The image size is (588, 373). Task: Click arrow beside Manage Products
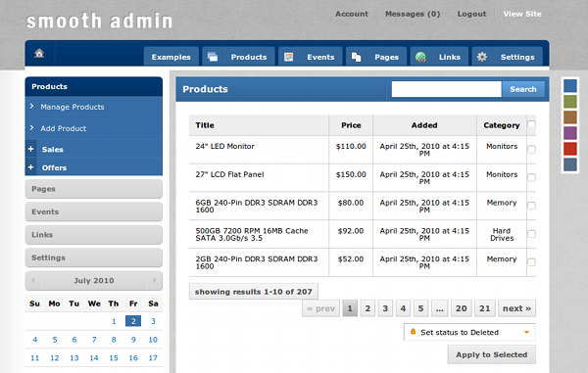click(x=32, y=107)
